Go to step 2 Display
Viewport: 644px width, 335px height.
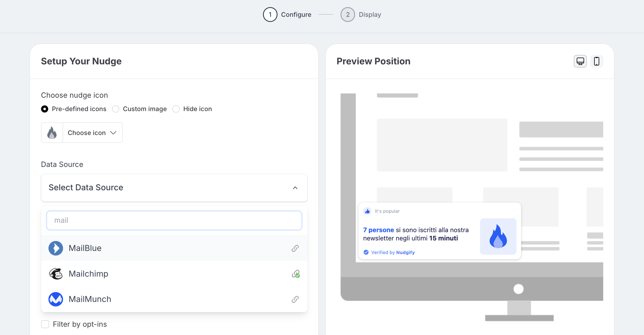tap(361, 15)
